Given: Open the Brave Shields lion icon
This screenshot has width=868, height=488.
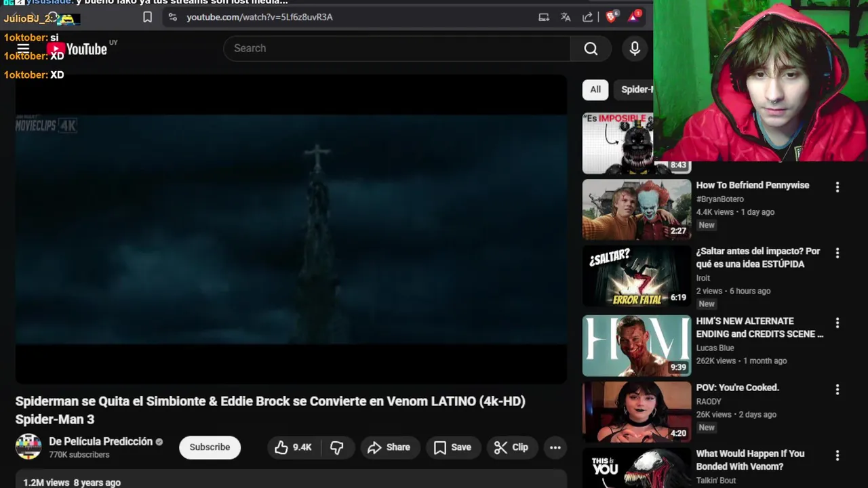Looking at the screenshot, I should coord(611,17).
